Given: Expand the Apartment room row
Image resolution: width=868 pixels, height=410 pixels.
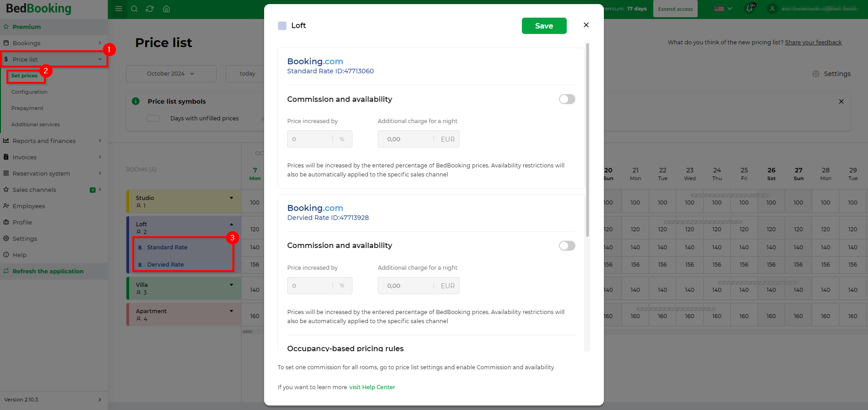Looking at the screenshot, I should pyautogui.click(x=231, y=311).
